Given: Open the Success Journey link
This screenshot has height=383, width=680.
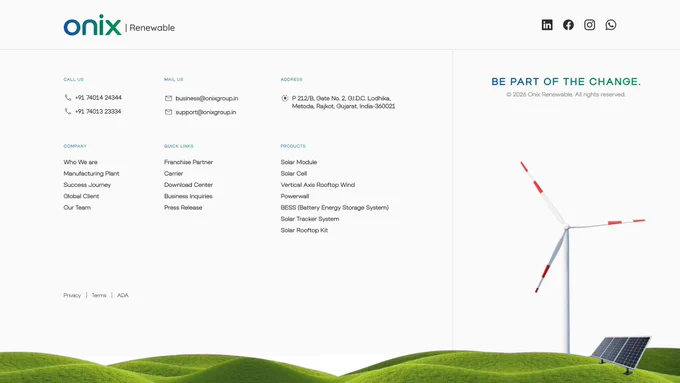Looking at the screenshot, I should [x=87, y=185].
